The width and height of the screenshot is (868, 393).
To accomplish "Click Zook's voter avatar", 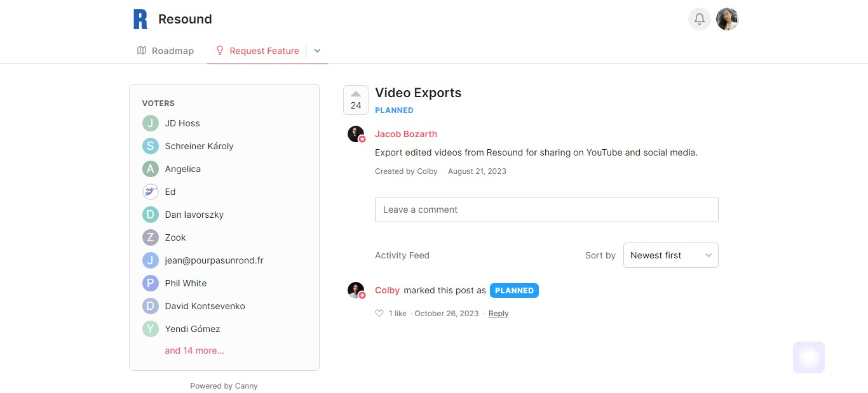I will (x=151, y=237).
